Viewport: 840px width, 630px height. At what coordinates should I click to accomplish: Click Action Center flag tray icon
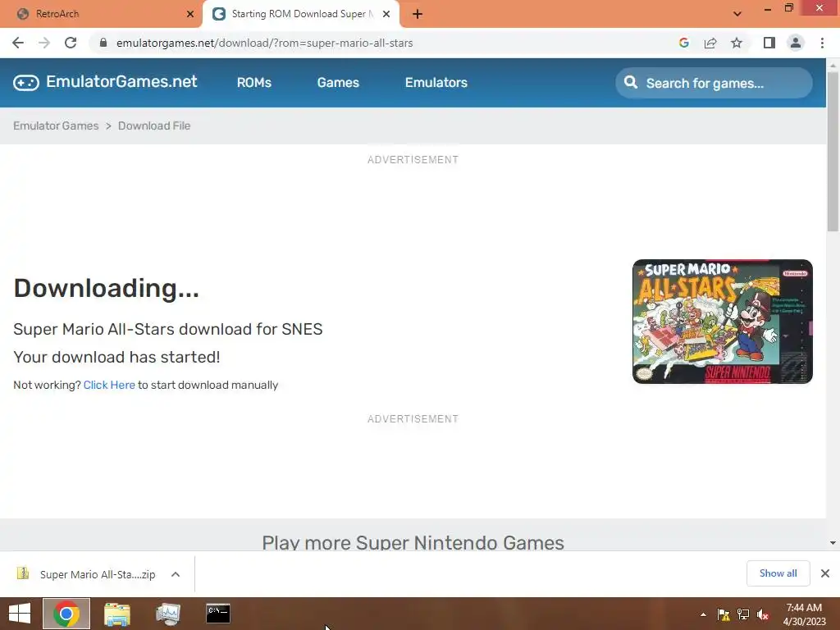(x=724, y=614)
